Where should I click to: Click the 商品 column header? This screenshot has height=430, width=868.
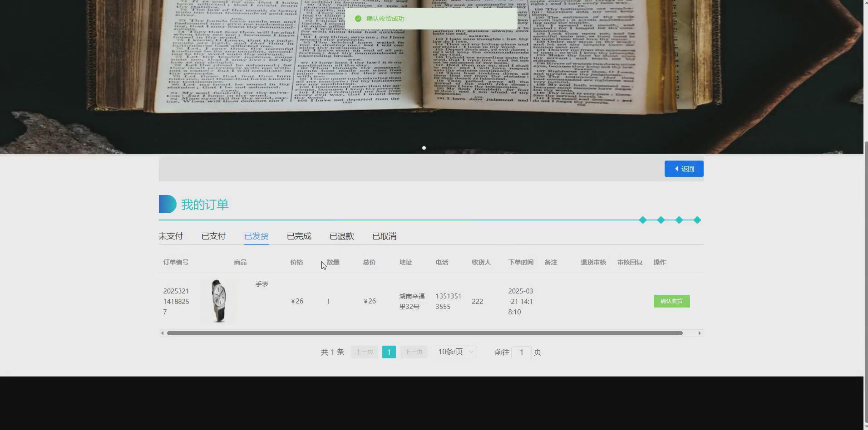point(240,262)
